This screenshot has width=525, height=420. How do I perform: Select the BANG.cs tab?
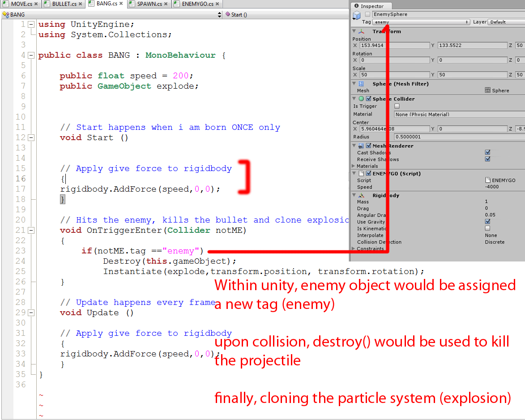coord(106,4)
